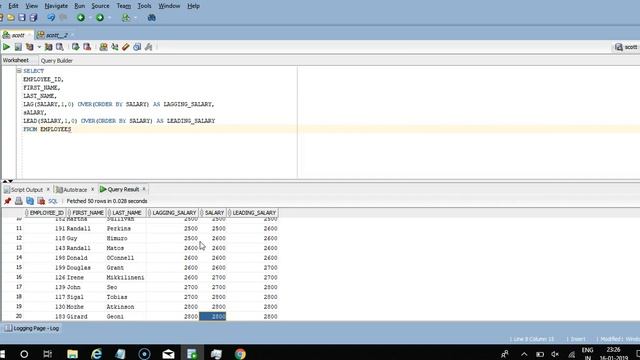The height and width of the screenshot is (360, 640).
Task: Sort by SALARY column header
Action: 213,213
